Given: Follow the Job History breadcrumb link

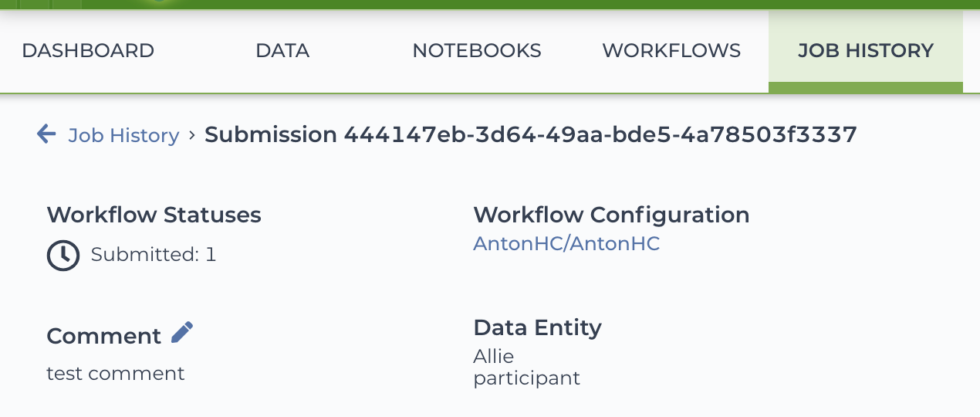Looking at the screenshot, I should click(x=123, y=135).
